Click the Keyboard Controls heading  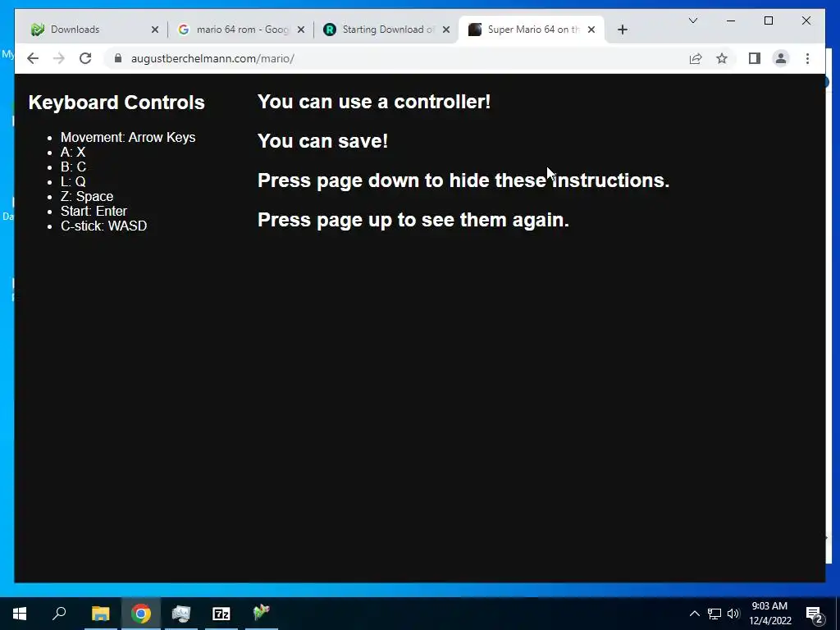pyautogui.click(x=116, y=103)
